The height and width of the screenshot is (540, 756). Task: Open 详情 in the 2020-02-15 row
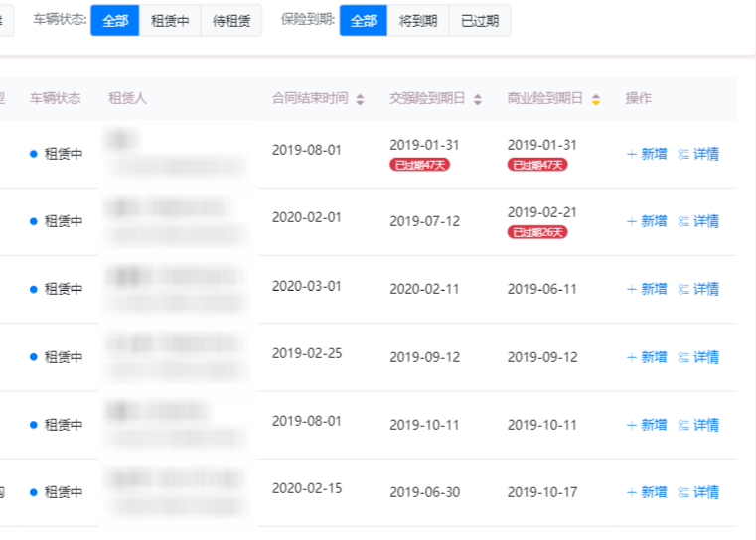(698, 492)
